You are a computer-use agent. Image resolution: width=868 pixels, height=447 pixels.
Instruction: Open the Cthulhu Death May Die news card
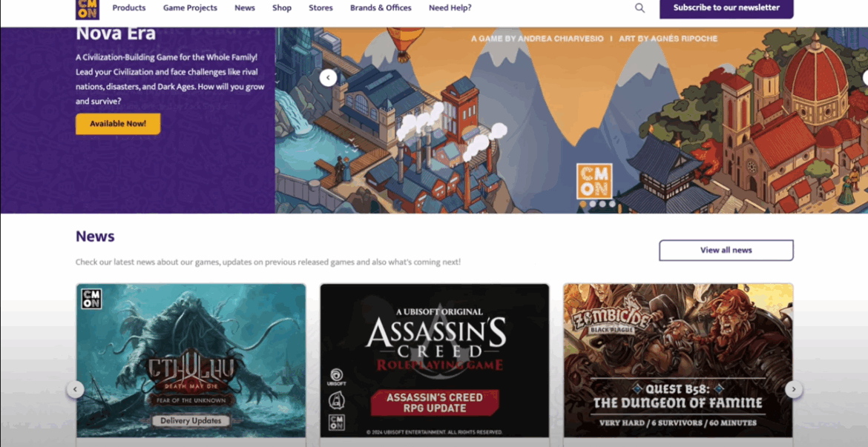(x=191, y=361)
